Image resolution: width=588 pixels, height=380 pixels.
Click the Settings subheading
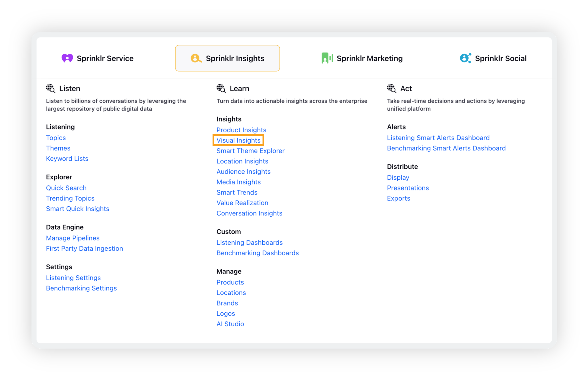click(59, 267)
